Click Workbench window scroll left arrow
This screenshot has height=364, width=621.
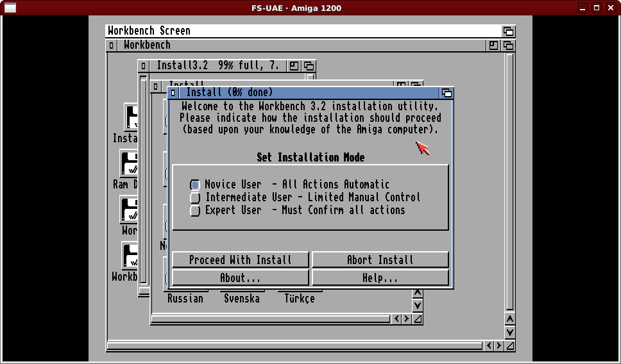[489, 346]
